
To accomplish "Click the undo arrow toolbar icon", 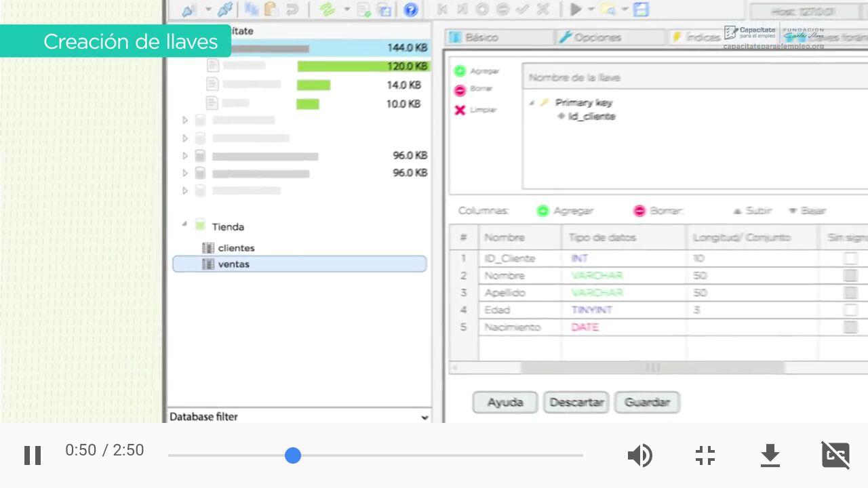I will (x=292, y=9).
